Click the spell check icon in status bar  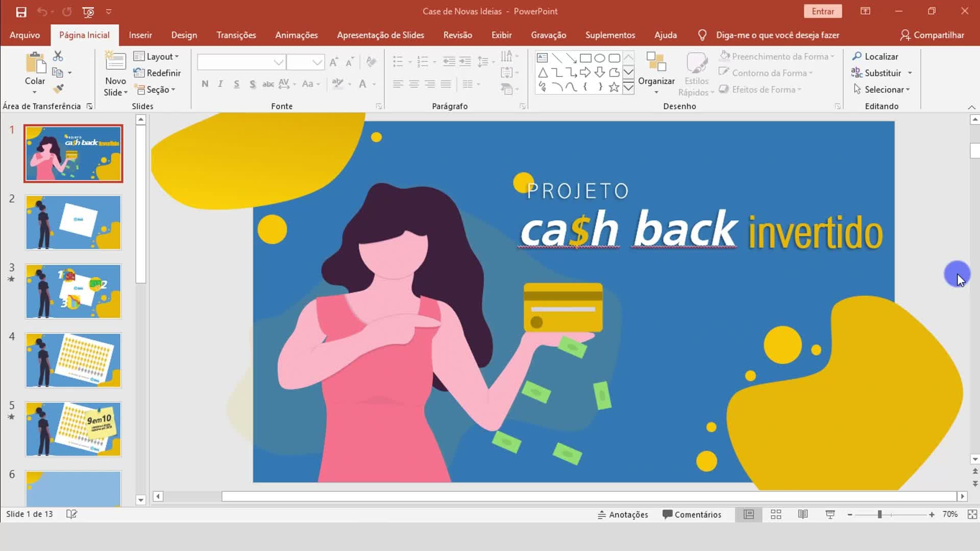click(x=71, y=514)
